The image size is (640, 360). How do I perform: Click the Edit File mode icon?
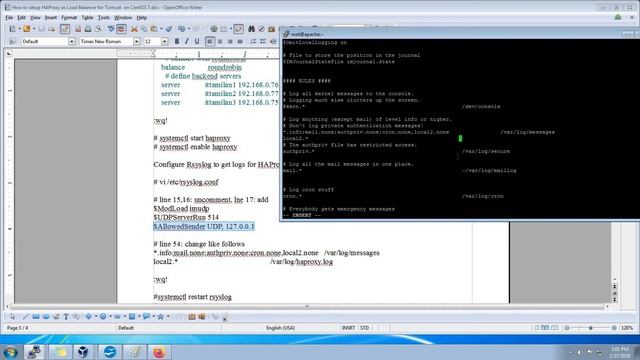coord(65,29)
